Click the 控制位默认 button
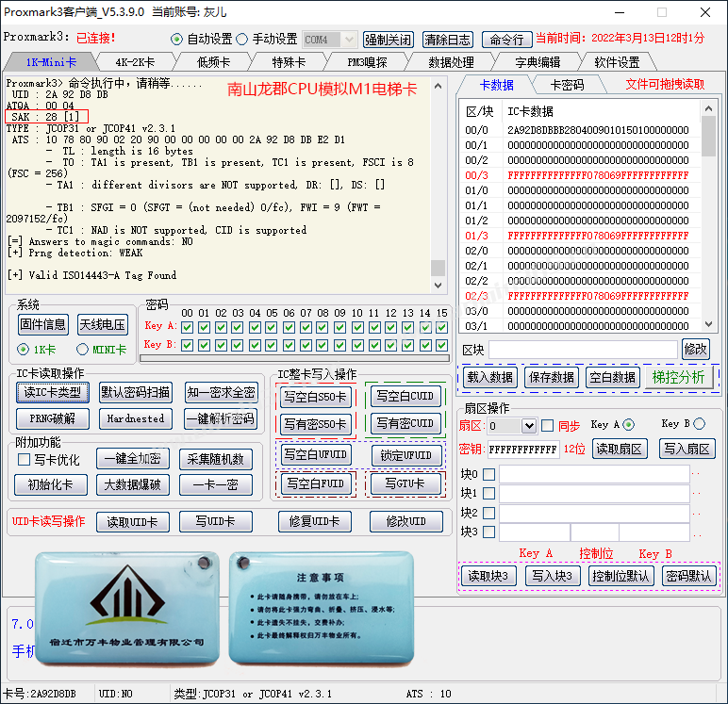The height and width of the screenshot is (704, 728). point(620,577)
